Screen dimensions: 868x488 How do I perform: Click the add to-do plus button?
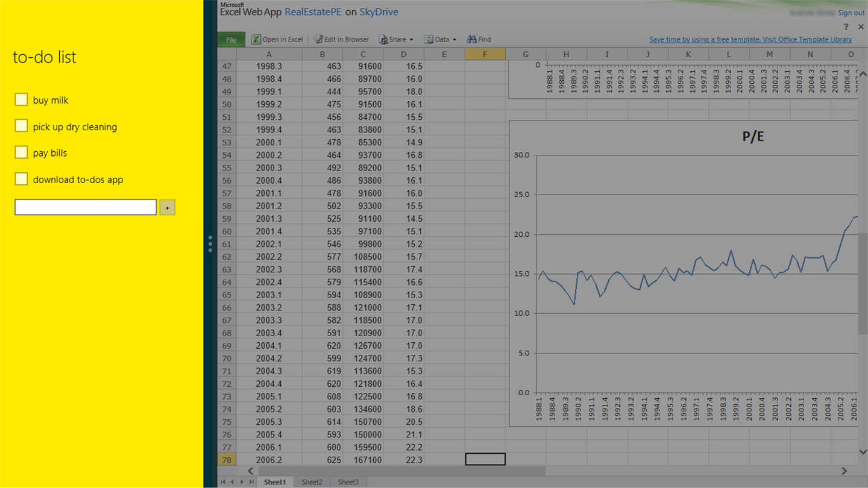click(x=167, y=207)
